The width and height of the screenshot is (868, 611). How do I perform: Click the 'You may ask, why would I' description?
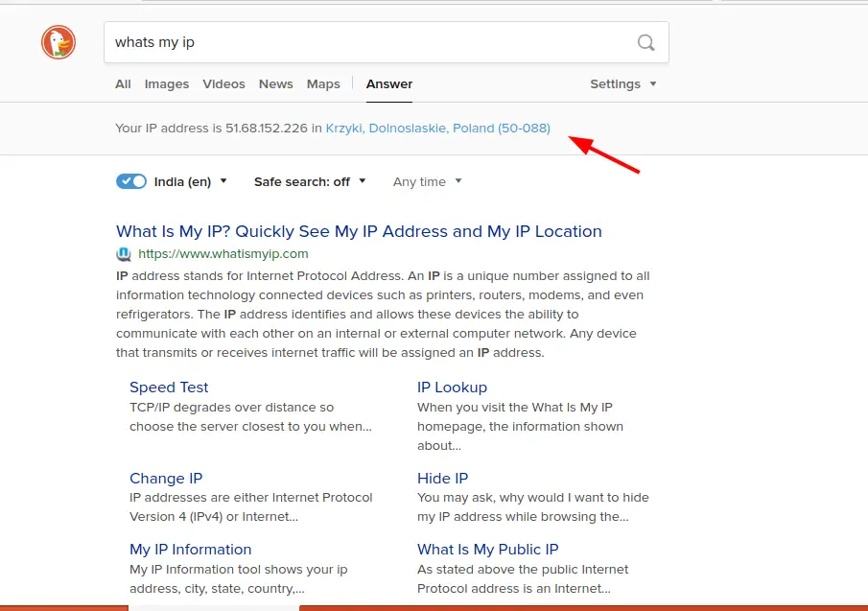click(533, 507)
